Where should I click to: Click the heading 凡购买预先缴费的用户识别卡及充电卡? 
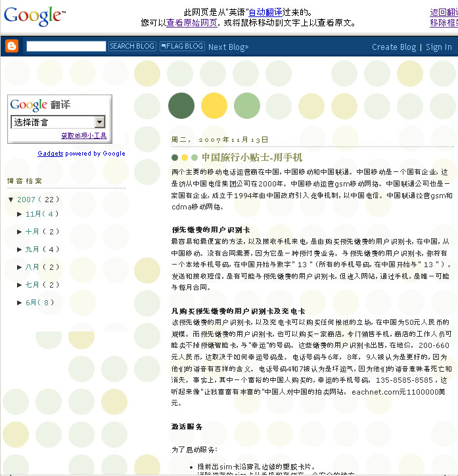pyautogui.click(x=239, y=311)
